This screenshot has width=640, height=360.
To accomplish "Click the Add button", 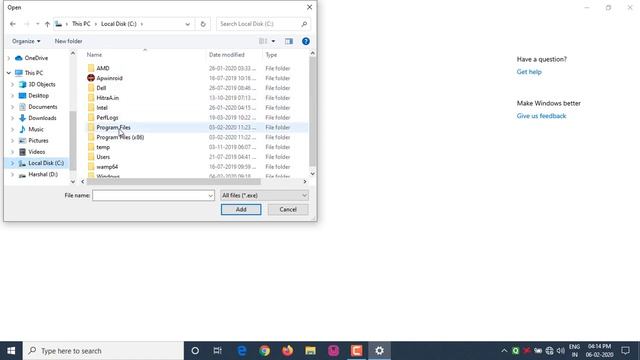I will point(241,209).
